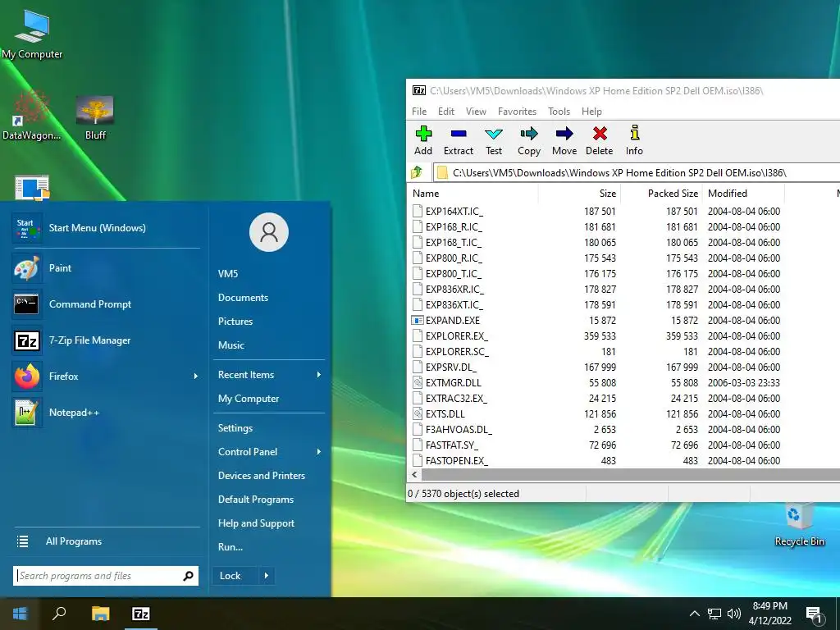Click the 7-Zip taskbar button

pos(141,614)
